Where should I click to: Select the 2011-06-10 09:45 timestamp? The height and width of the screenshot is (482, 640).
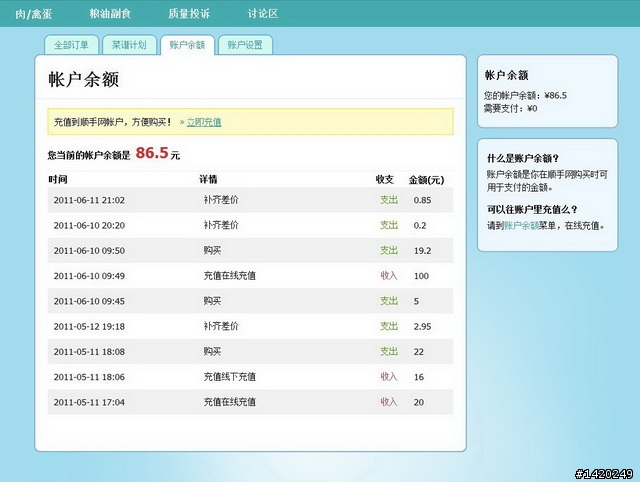[89, 302]
